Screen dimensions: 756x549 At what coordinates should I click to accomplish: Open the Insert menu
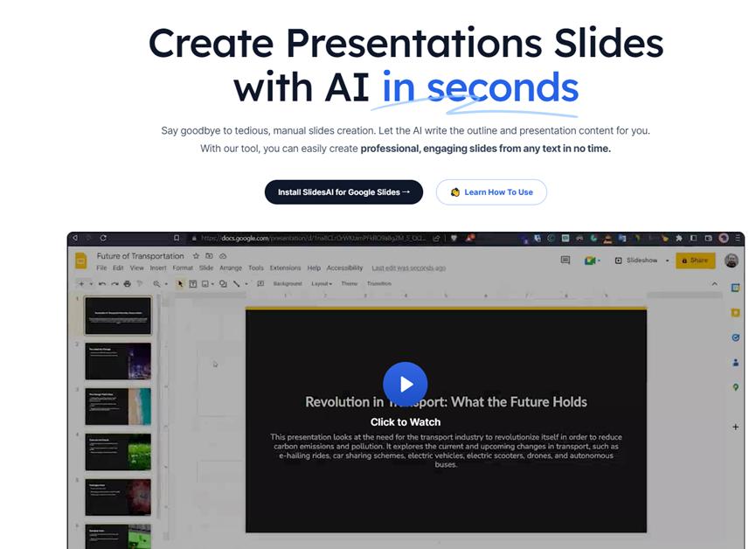click(157, 268)
